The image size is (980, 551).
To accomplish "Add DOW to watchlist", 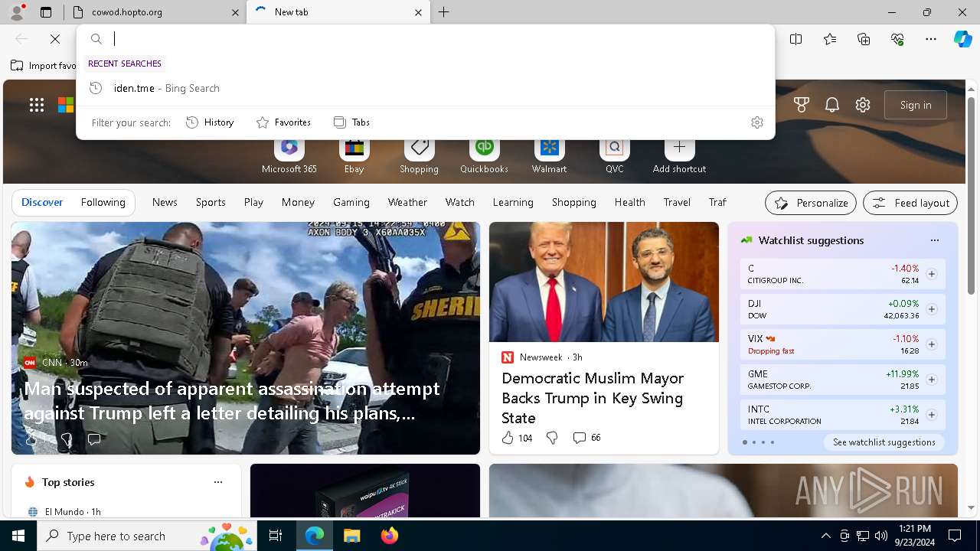I will [x=931, y=309].
